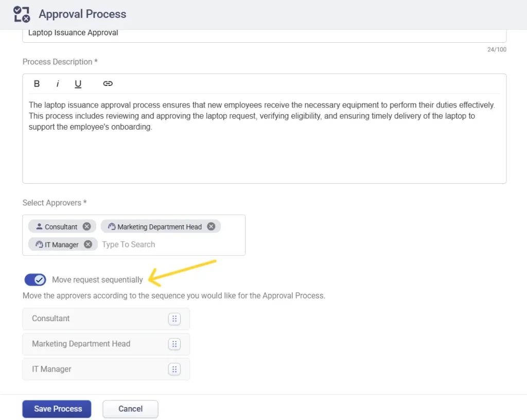
Task: Insert a hyperlink in description editor
Action: pyautogui.click(x=108, y=84)
